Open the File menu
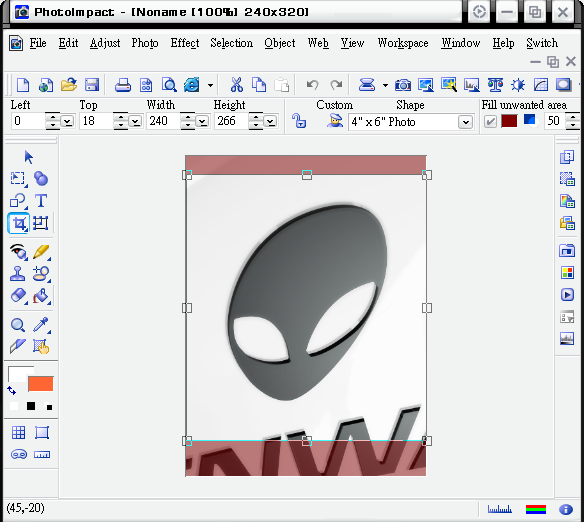 point(38,43)
